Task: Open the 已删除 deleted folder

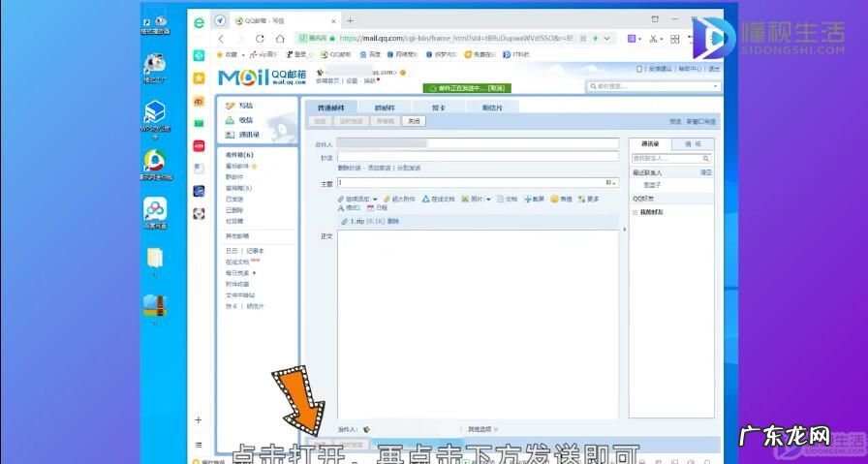Action: coord(234,210)
